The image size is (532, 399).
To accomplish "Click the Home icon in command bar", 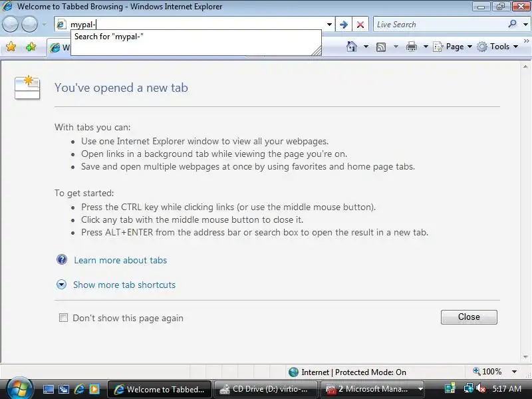I will tap(352, 47).
